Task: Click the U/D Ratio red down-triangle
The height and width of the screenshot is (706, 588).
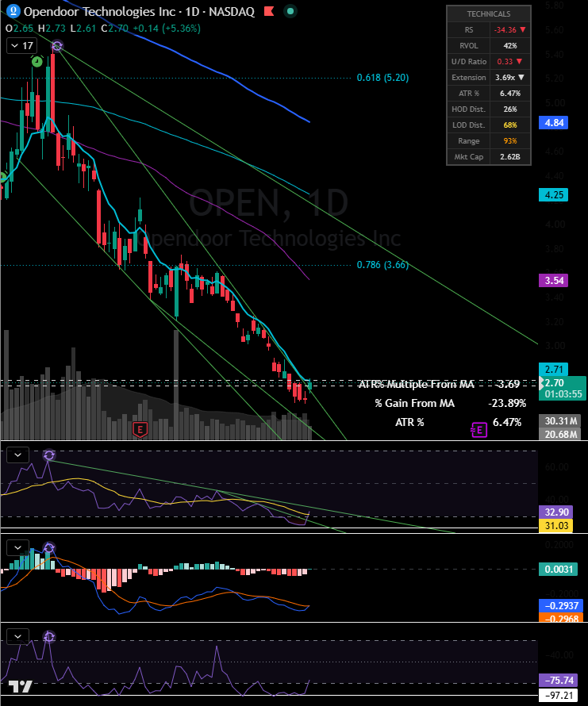Action: (x=519, y=61)
